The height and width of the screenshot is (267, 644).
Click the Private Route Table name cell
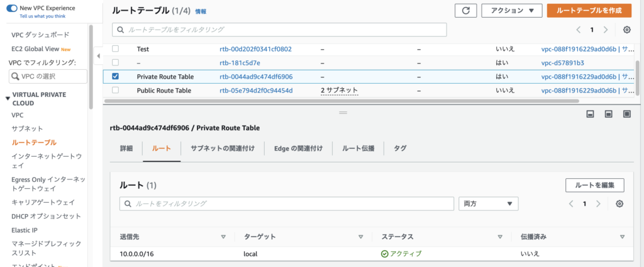(165, 77)
